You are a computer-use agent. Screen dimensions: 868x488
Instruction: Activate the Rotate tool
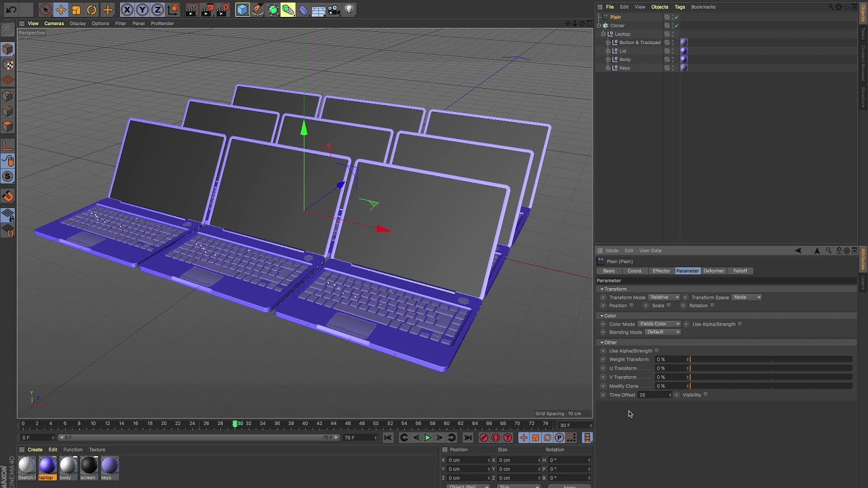tap(92, 9)
